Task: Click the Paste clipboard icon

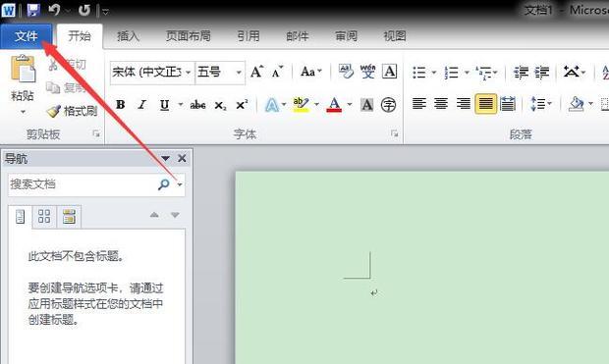Action: pos(23,69)
